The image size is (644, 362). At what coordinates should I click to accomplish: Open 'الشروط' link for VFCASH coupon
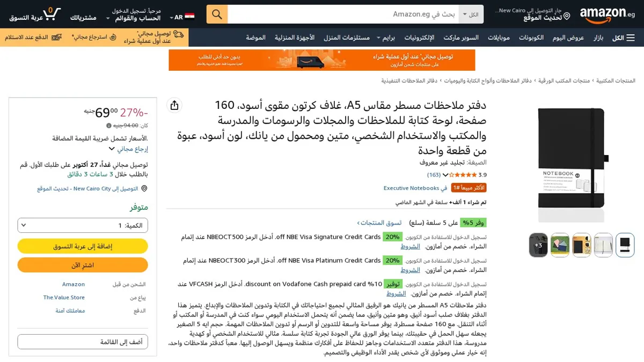[396, 294]
